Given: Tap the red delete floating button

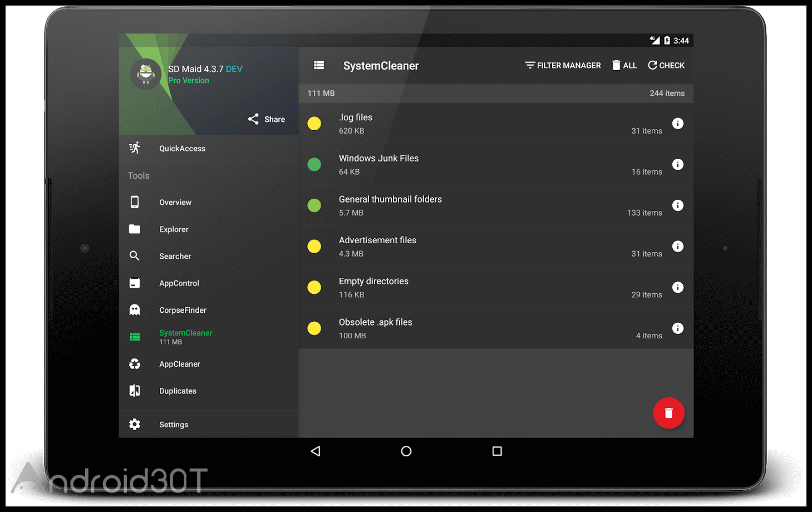Looking at the screenshot, I should tap(669, 413).
